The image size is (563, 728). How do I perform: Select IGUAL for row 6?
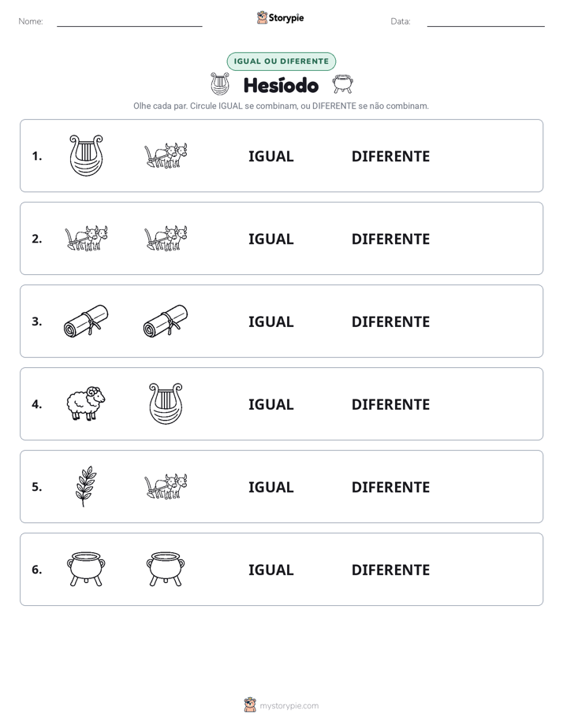[x=270, y=570]
